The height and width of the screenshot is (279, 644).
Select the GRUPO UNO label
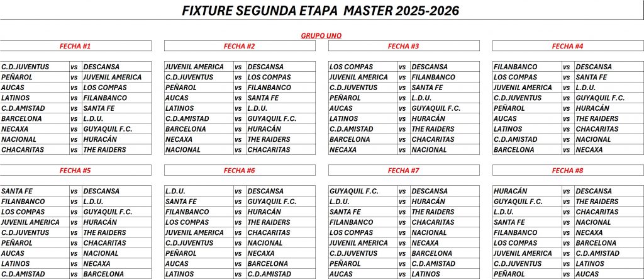(x=321, y=36)
